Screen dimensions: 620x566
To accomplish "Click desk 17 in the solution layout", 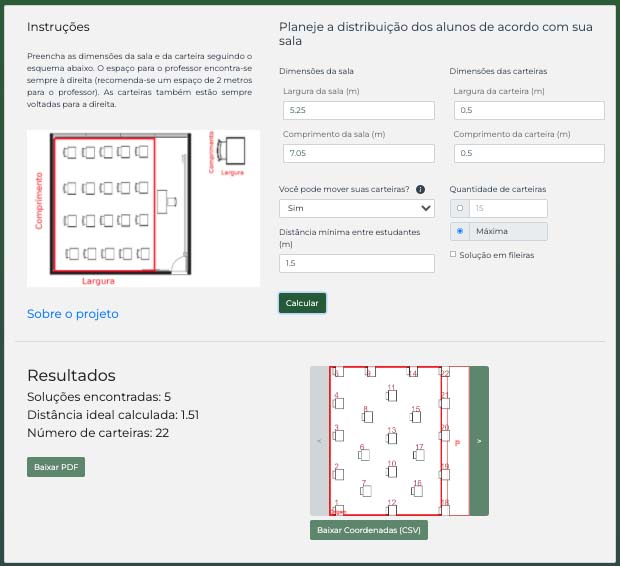I will (419, 456).
